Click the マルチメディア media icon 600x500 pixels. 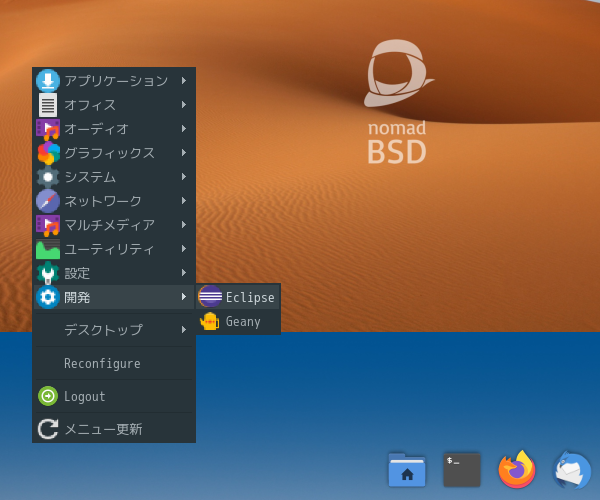pyautogui.click(x=48, y=225)
